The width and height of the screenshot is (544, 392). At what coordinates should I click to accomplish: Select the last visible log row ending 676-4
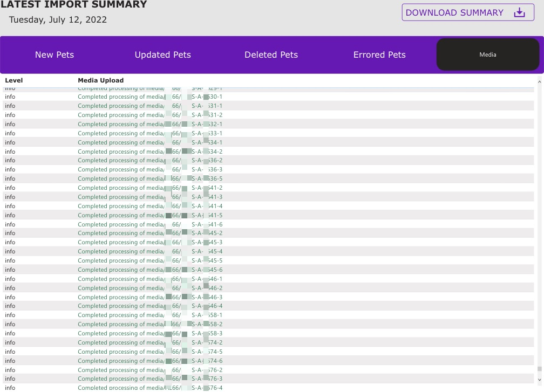[x=151, y=387]
